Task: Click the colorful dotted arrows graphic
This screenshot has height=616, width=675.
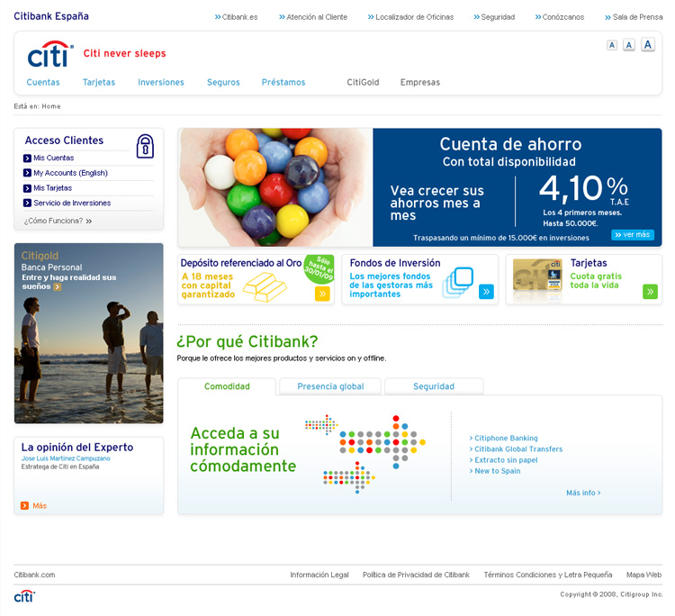Action: (x=365, y=454)
